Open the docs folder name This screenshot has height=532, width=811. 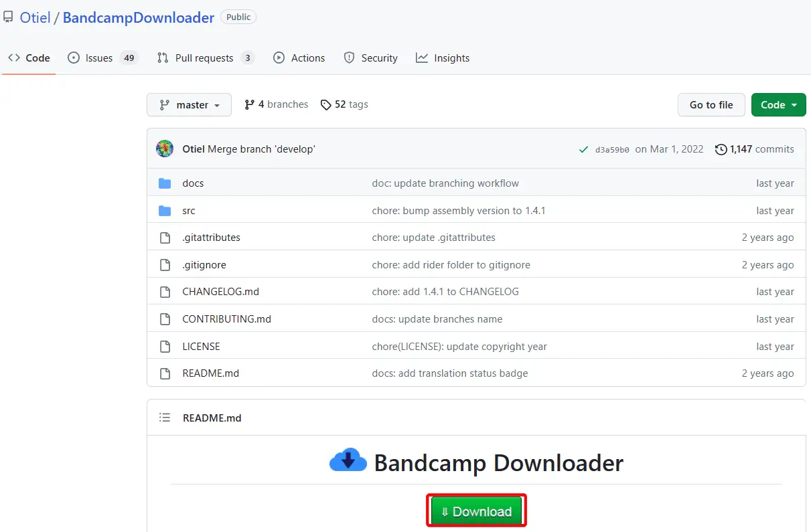click(x=193, y=183)
